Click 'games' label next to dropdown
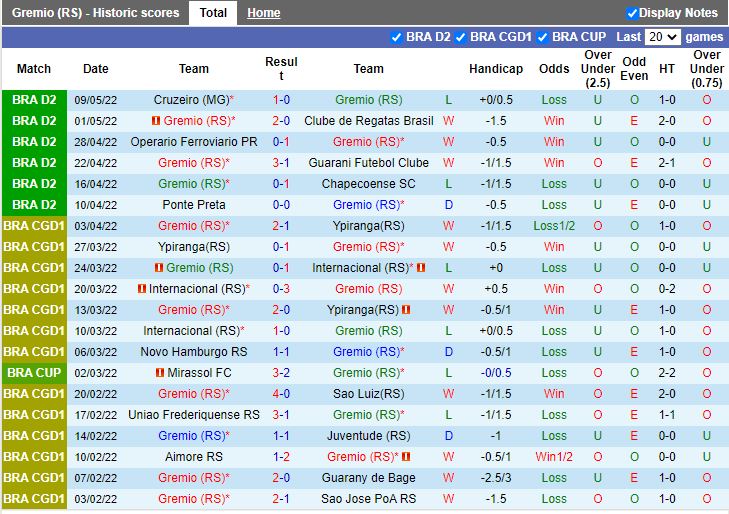This screenshot has width=729, height=514. click(704, 37)
